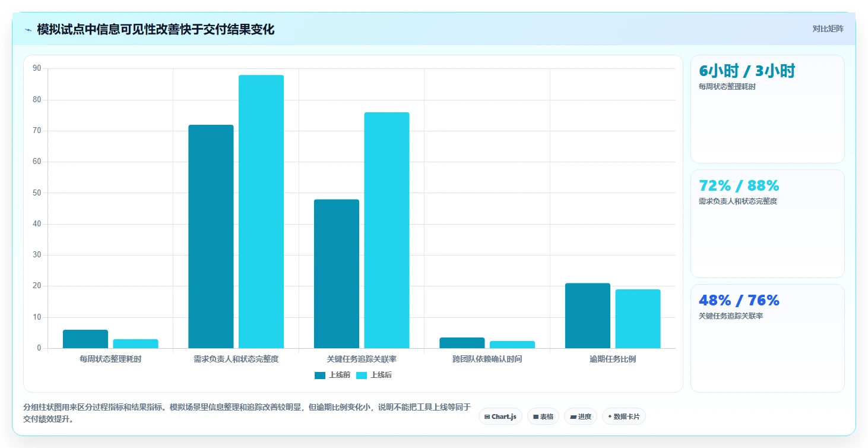
Task: Click the 跨团队依赖确认时间 axis label
Action: tap(487, 359)
